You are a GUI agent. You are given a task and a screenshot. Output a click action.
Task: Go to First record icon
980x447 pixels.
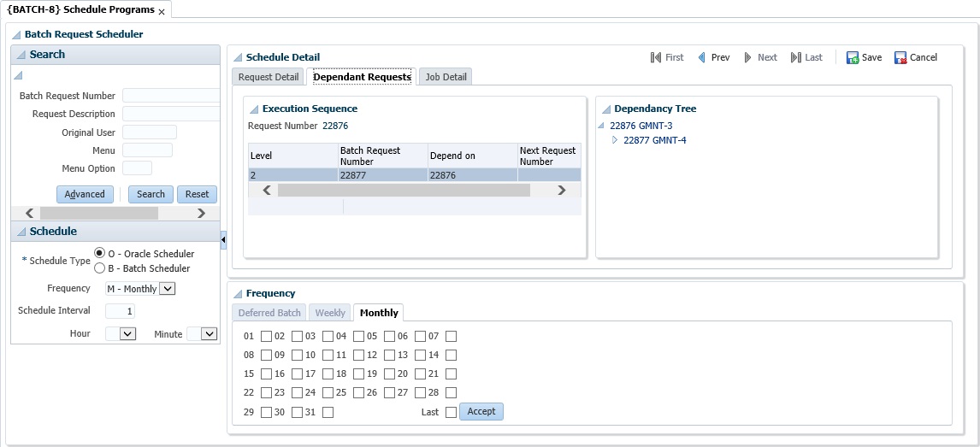656,58
